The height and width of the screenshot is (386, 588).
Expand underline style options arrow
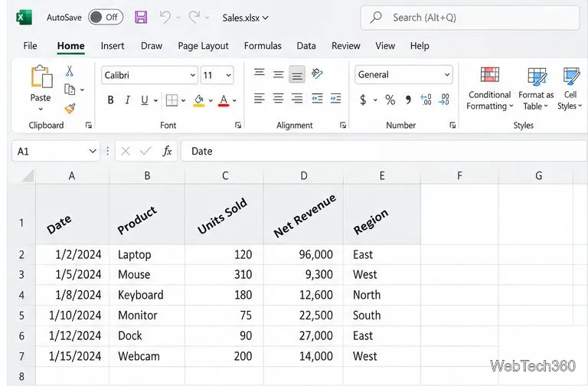tap(155, 100)
